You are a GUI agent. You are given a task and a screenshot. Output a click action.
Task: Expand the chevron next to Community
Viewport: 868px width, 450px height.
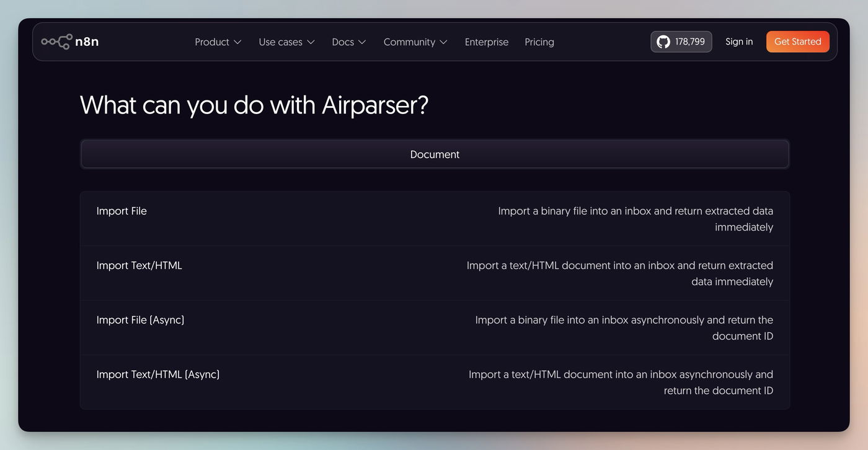pyautogui.click(x=443, y=42)
